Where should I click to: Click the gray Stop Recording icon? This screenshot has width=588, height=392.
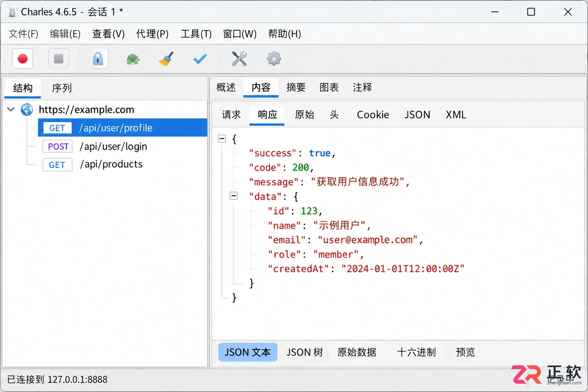click(x=58, y=59)
